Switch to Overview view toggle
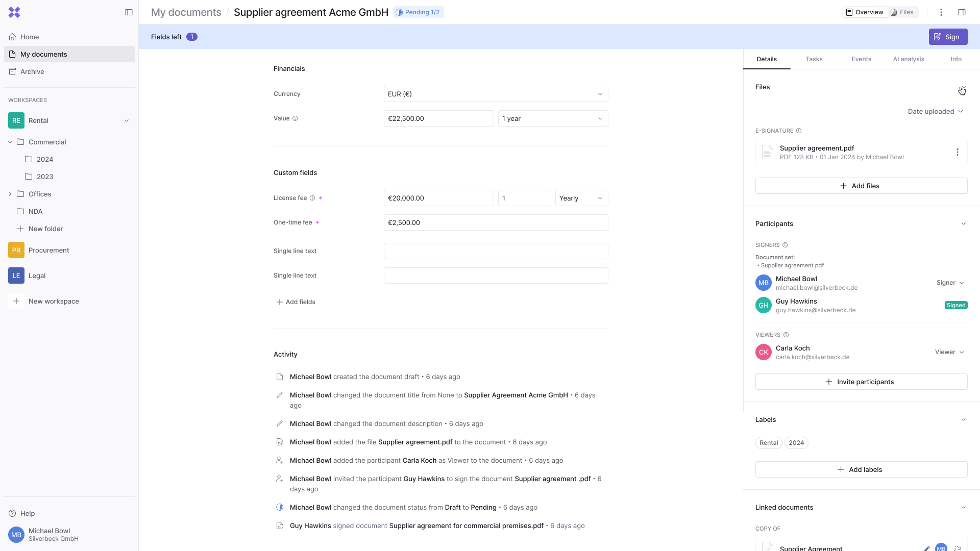980x551 pixels. [865, 12]
